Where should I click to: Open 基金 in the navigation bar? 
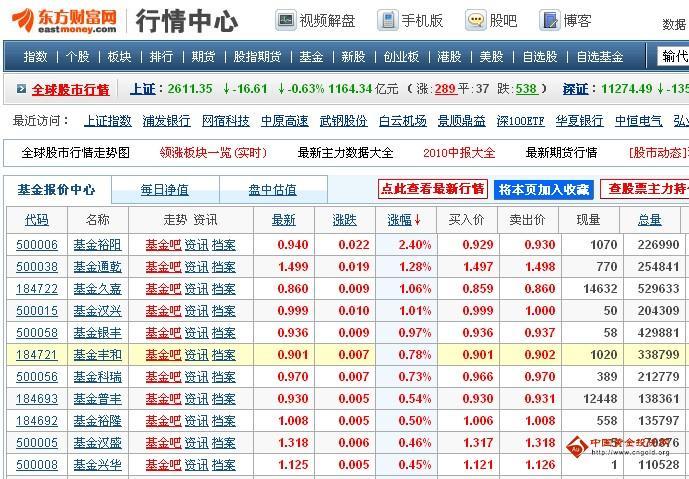(311, 57)
